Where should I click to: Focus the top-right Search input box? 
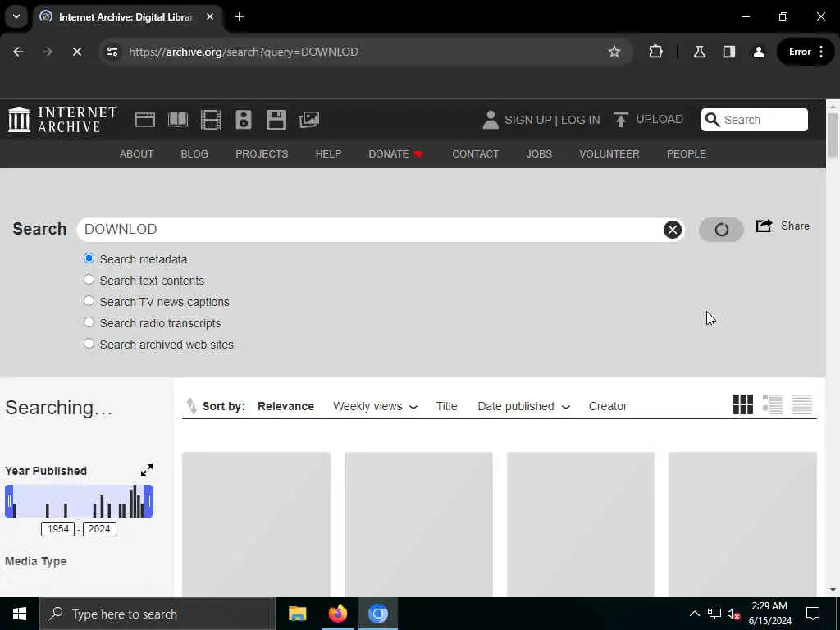755,120
